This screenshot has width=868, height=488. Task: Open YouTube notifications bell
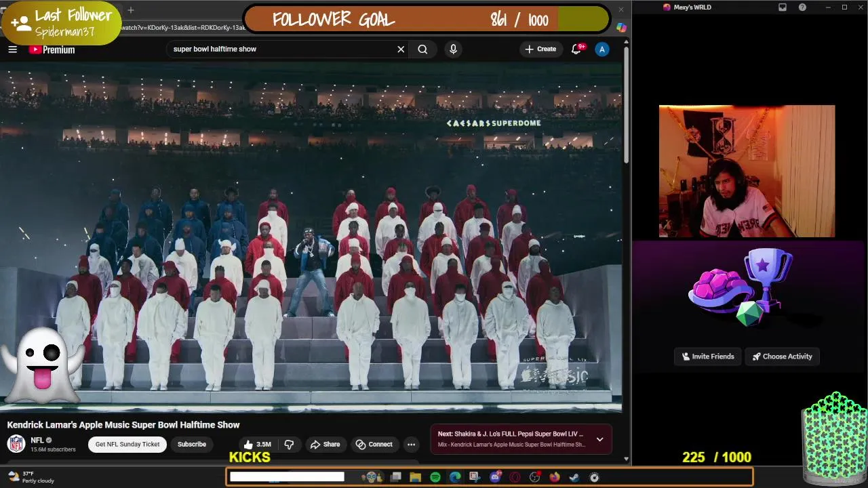point(576,49)
